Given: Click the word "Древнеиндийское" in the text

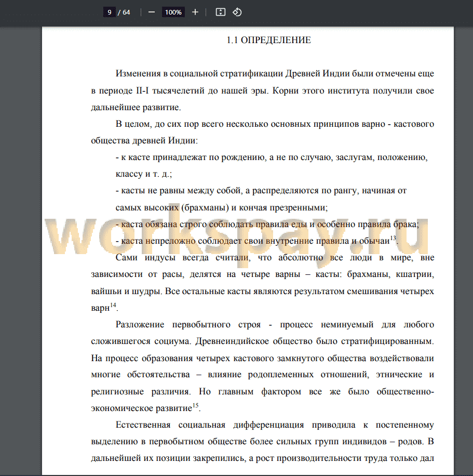Looking at the screenshot, I should click(232, 341).
